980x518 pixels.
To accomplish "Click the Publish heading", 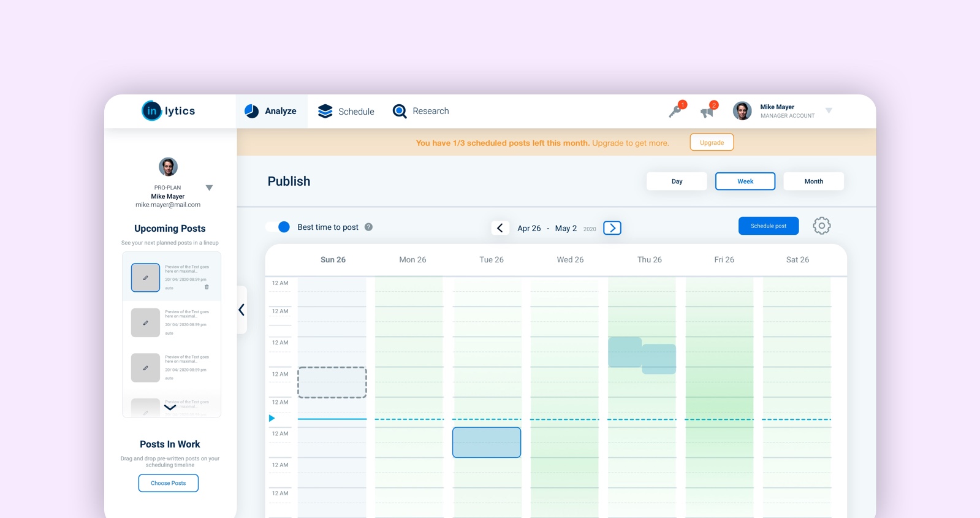I will 289,181.
